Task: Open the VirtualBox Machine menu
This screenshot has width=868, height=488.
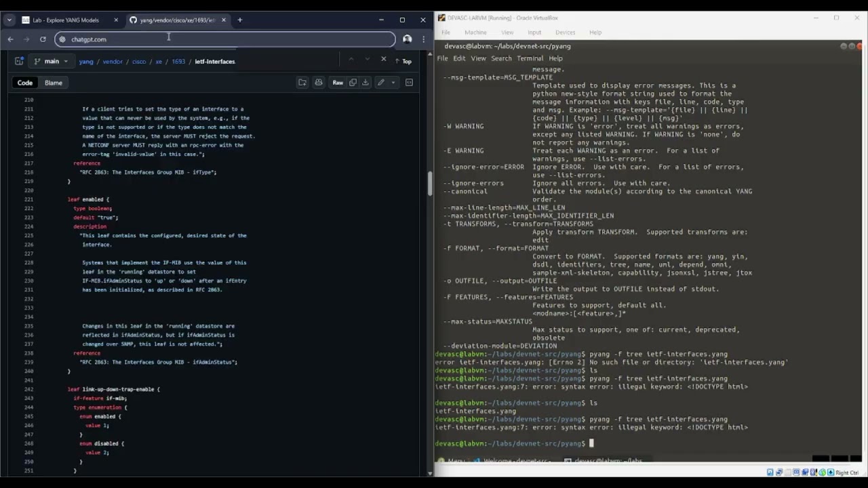Action: click(x=475, y=33)
